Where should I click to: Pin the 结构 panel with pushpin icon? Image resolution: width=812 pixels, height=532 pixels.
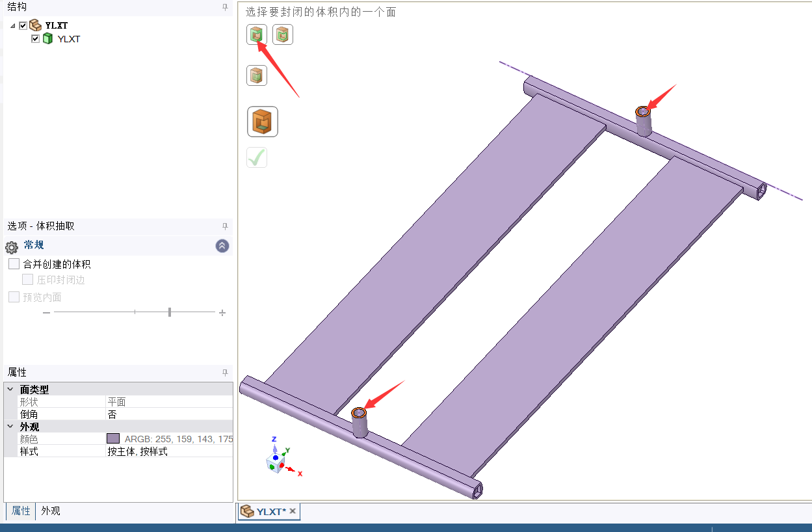pyautogui.click(x=225, y=7)
